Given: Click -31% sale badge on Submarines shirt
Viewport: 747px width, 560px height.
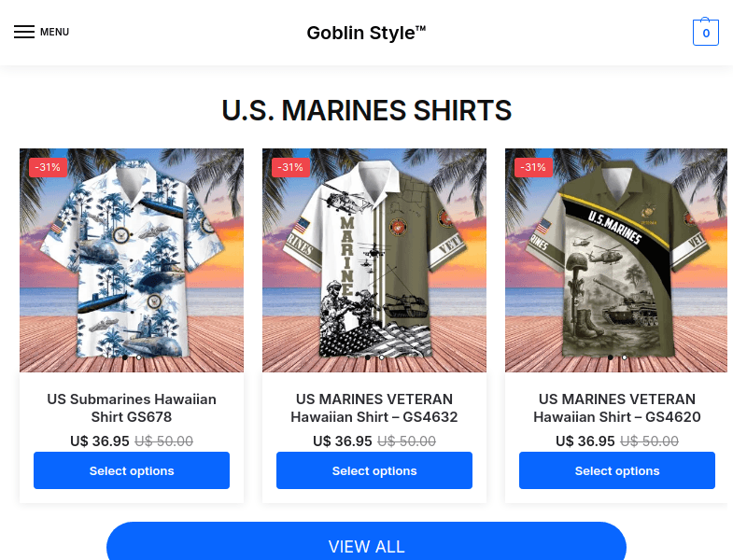Looking at the screenshot, I should (48, 167).
